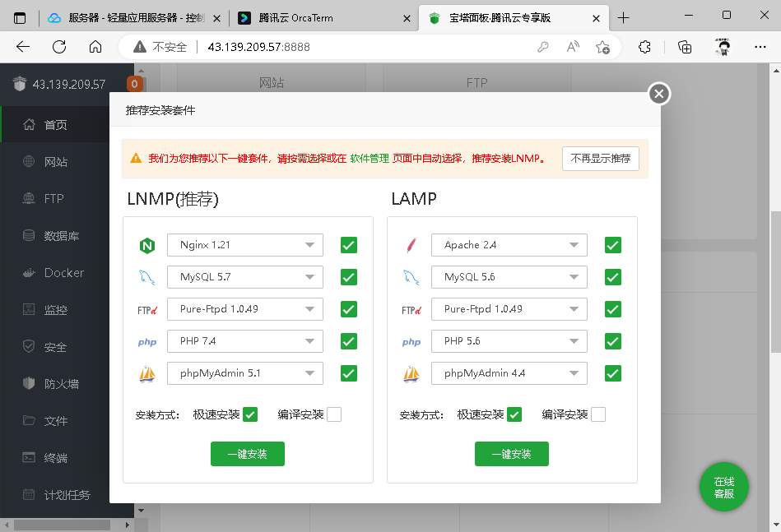Open the 软件管理 link
This screenshot has width=781, height=532.
(x=370, y=159)
